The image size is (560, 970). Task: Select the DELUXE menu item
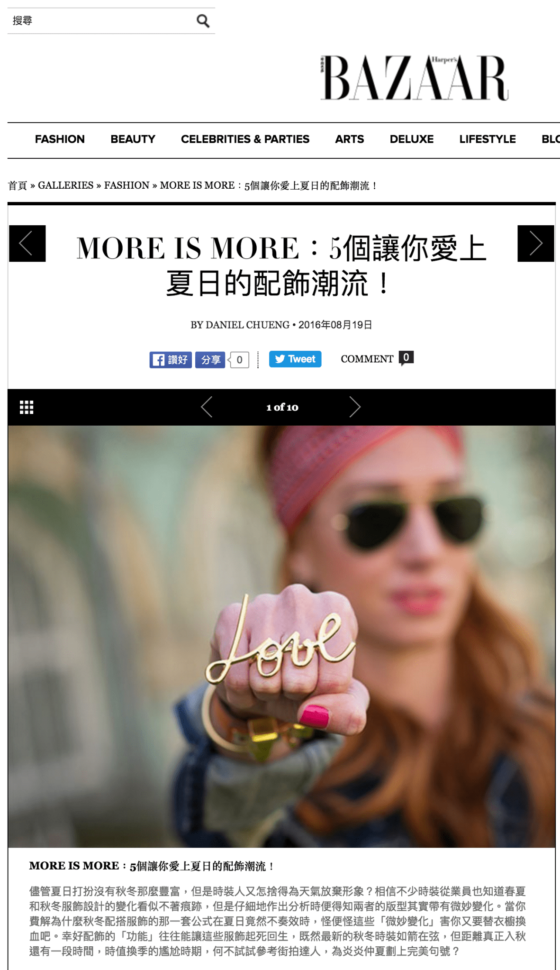point(412,139)
